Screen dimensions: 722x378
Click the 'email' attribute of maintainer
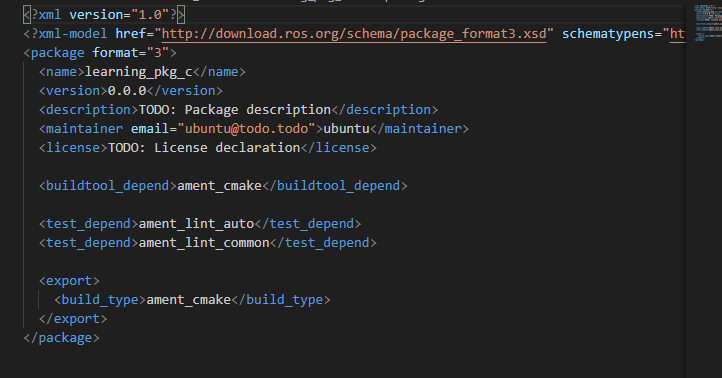[x=150, y=129]
